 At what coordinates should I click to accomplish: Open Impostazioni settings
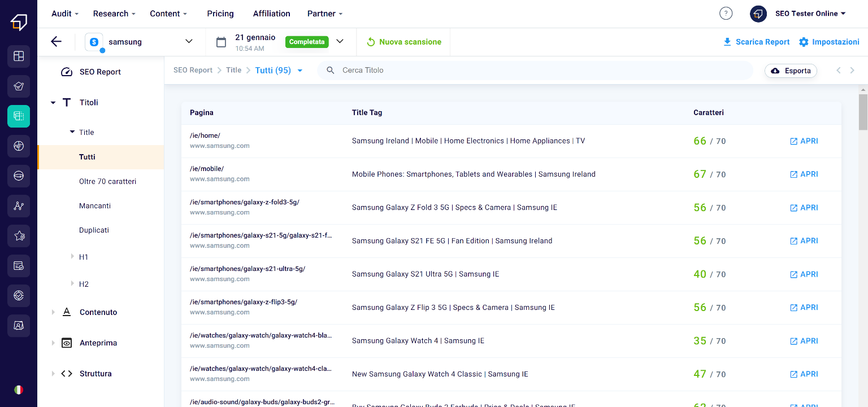(x=829, y=42)
